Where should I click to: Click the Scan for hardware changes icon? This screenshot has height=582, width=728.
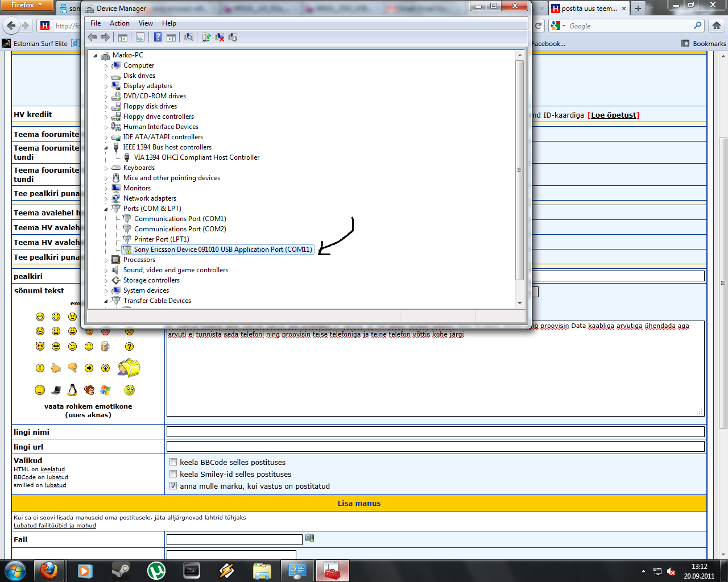point(188,37)
